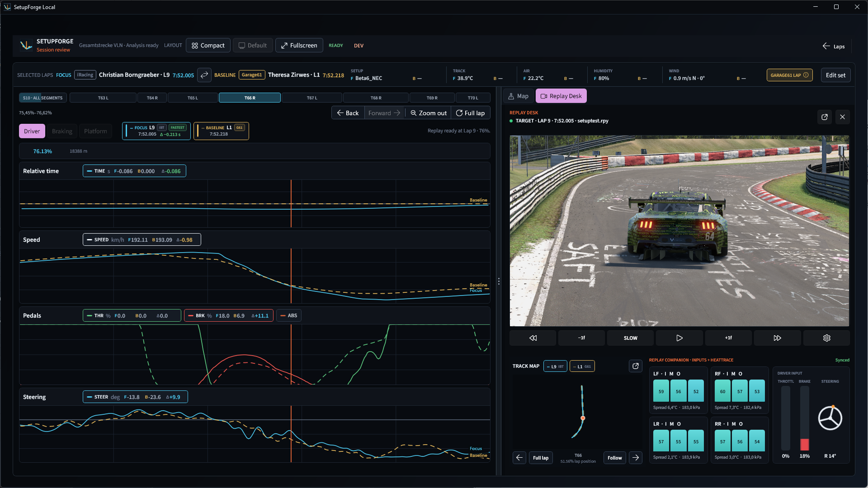Viewport: 868px width, 488px height.
Task: Step forward one frame (+1f)
Action: point(728,338)
